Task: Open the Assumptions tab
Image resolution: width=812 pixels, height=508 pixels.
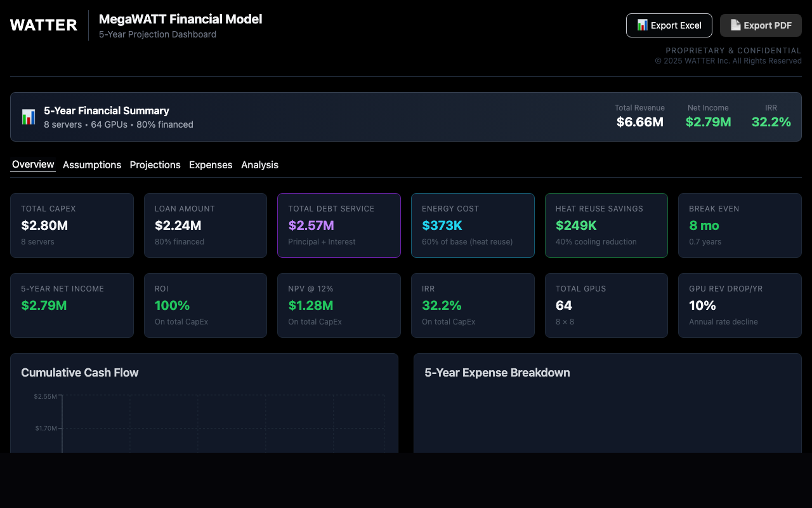Action: [92, 165]
